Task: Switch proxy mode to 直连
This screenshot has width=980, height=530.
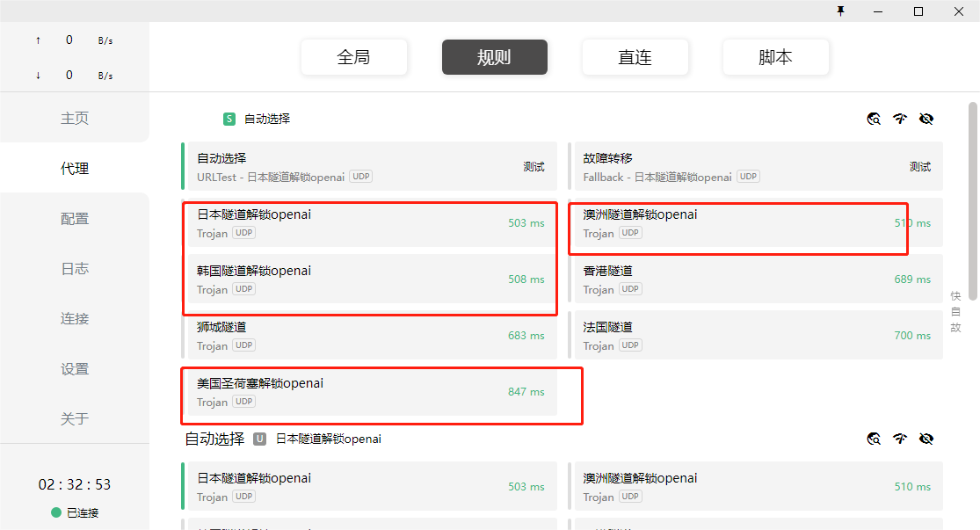Action: pyautogui.click(x=635, y=57)
